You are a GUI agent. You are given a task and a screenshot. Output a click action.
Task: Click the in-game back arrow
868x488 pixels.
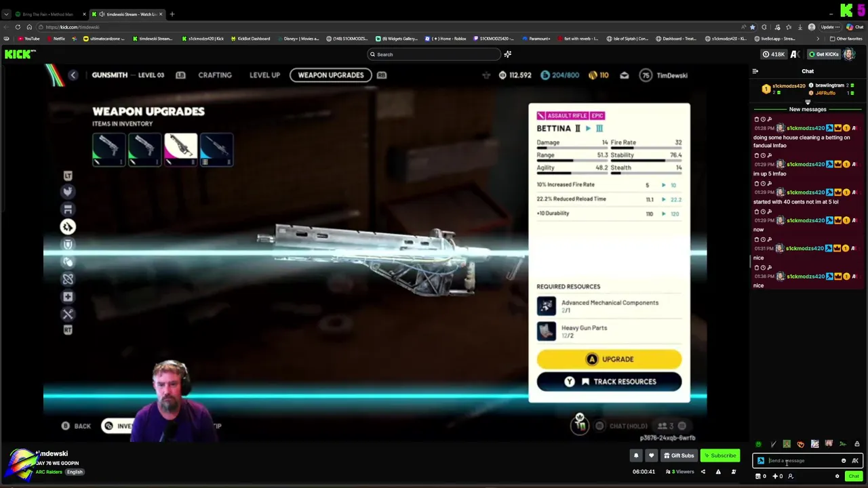73,75
